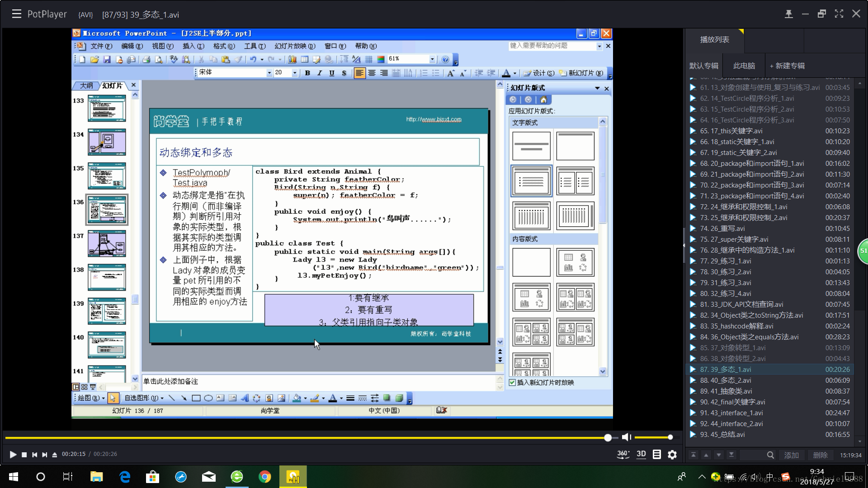Image resolution: width=868 pixels, height=488 pixels.
Task: Skip to the next playlist file
Action: (45, 455)
